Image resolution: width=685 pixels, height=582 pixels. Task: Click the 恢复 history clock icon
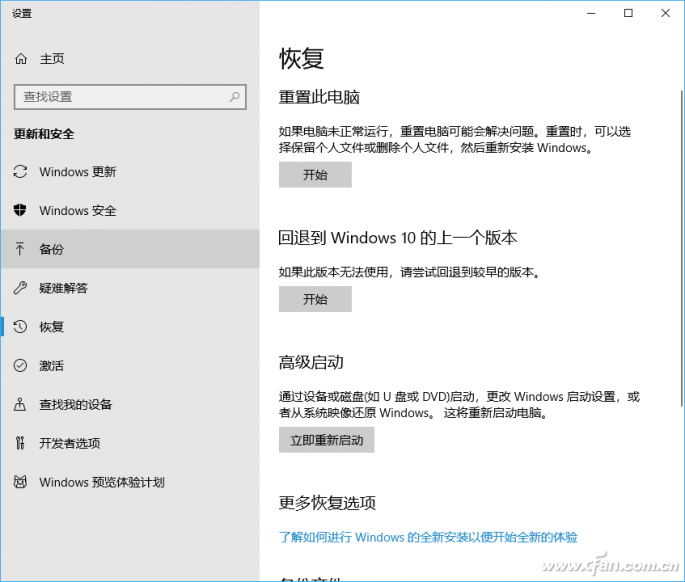pyautogui.click(x=20, y=327)
